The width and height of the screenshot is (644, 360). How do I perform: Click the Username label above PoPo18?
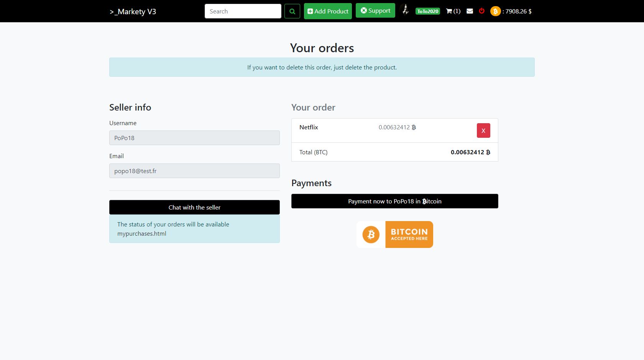123,123
